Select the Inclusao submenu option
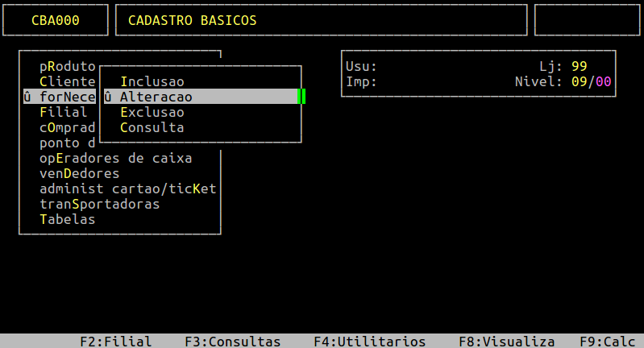The image size is (644, 348). (x=152, y=81)
